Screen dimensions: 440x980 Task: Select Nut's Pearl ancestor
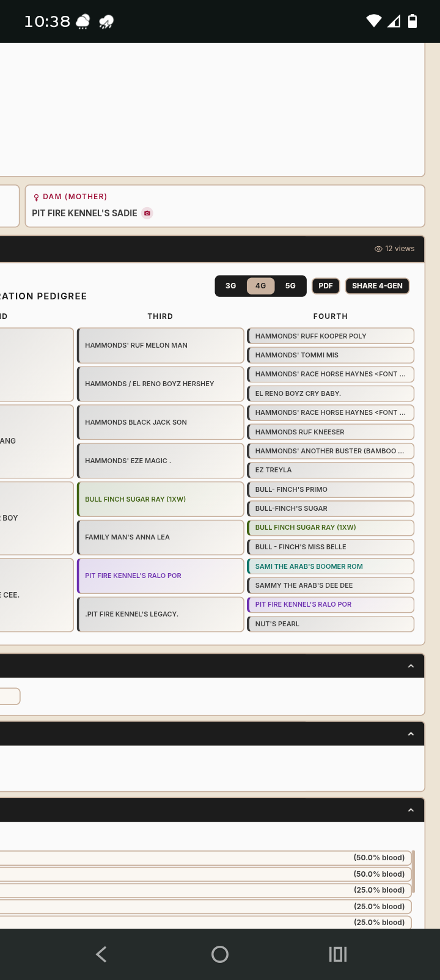[331, 624]
